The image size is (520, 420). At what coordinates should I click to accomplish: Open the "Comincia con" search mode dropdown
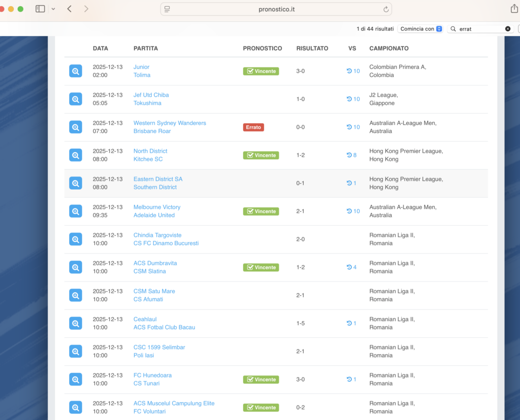[420, 29]
